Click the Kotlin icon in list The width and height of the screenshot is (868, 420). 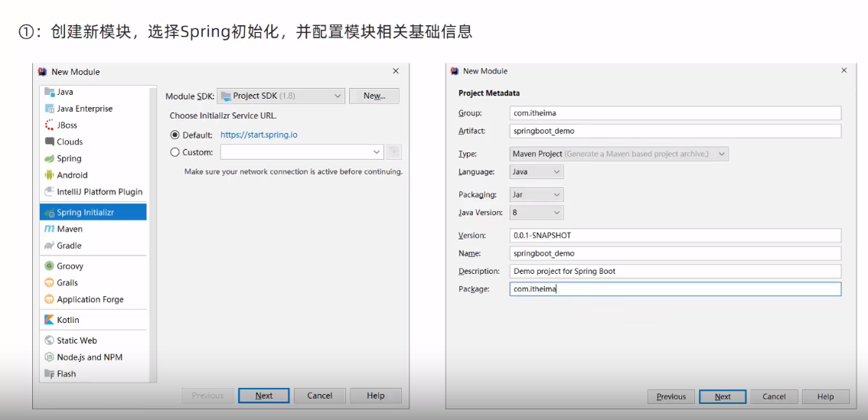click(49, 320)
